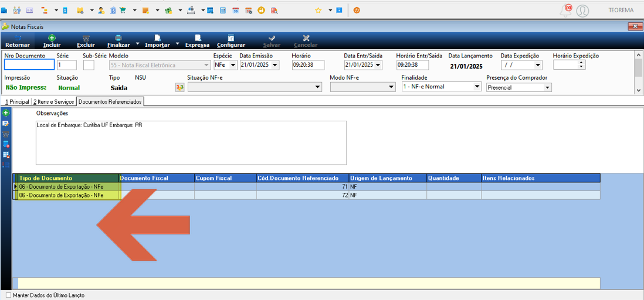The image size is (644, 300).
Task: Click the Nro Documento input field
Action: tap(29, 65)
